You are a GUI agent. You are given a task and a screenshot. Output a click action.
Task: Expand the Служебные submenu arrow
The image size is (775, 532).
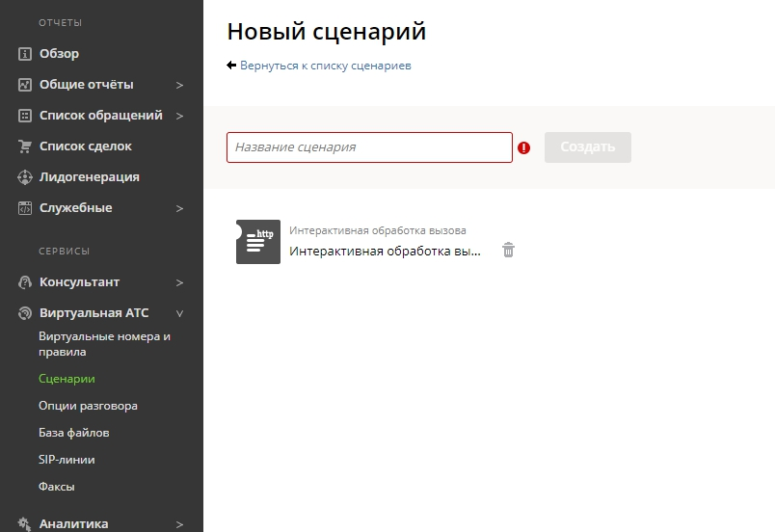180,208
